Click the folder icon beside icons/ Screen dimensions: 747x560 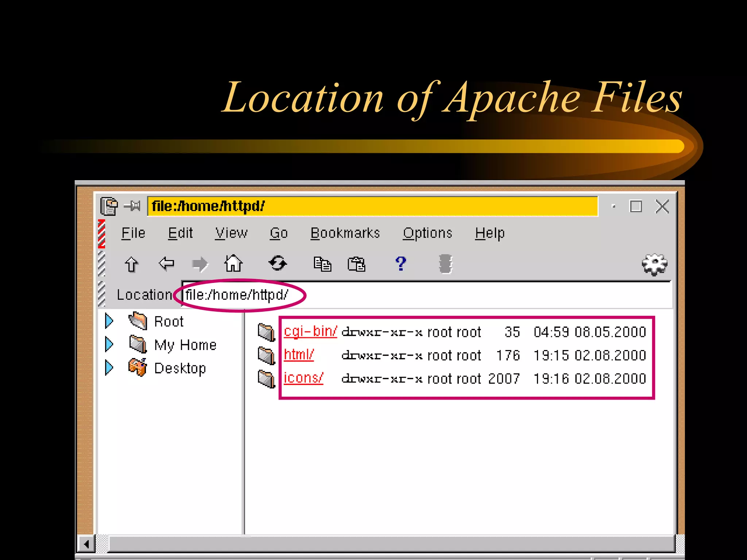(x=267, y=379)
